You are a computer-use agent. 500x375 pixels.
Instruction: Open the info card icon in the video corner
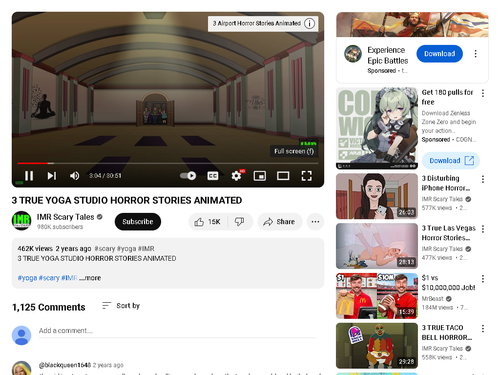[310, 23]
